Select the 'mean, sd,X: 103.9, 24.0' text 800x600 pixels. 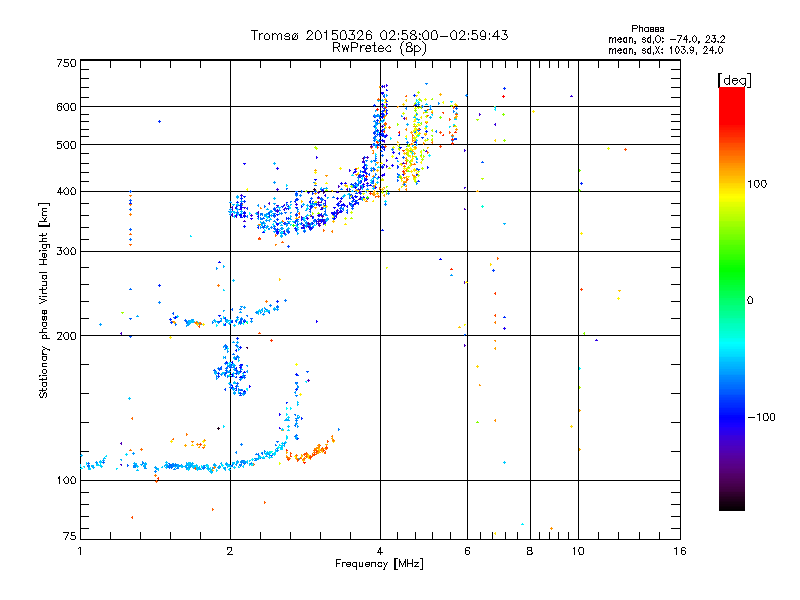click(665, 51)
